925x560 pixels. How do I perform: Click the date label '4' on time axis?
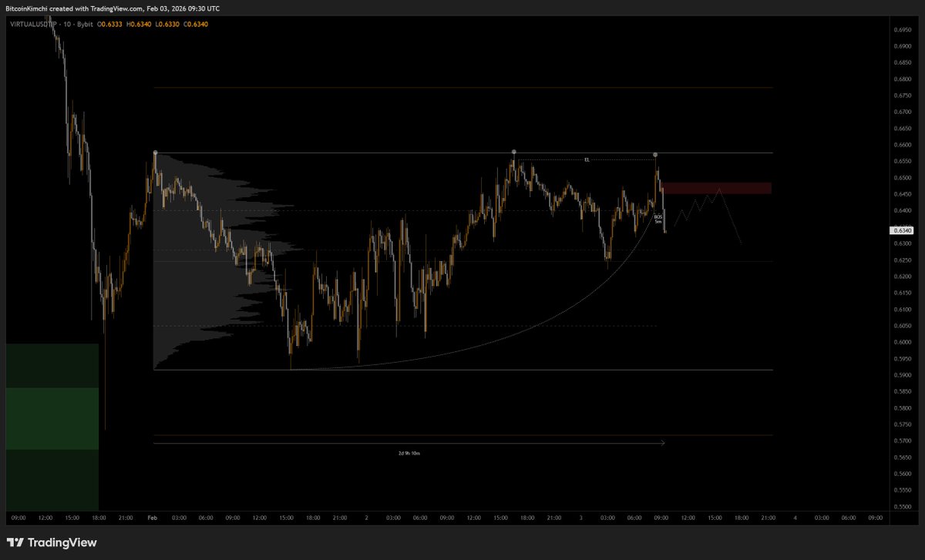pos(795,518)
